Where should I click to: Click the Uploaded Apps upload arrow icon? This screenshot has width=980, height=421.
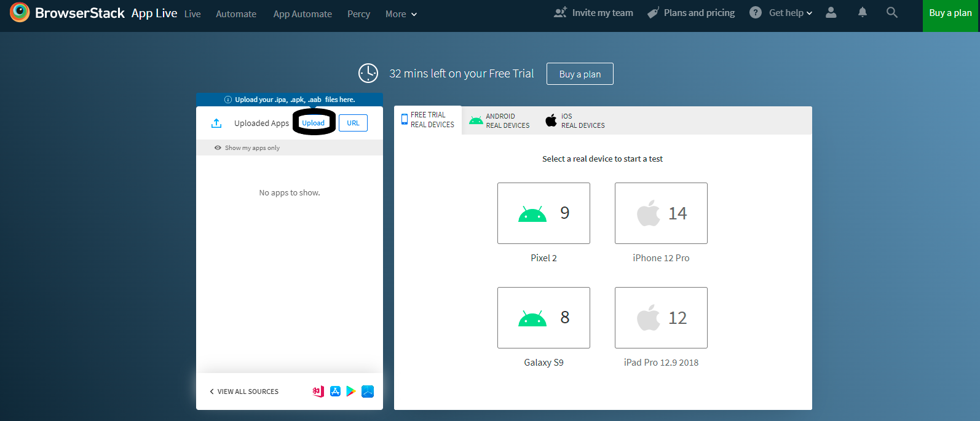tap(216, 124)
